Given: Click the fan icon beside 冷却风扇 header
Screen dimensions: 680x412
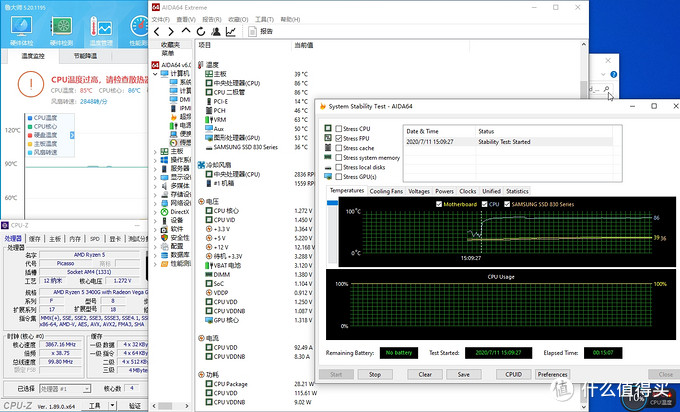Looking at the screenshot, I should (x=201, y=165).
